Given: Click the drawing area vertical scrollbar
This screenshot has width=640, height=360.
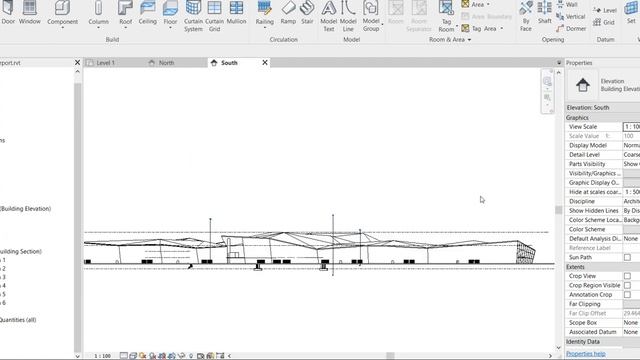Looking at the screenshot, I should pos(559,210).
